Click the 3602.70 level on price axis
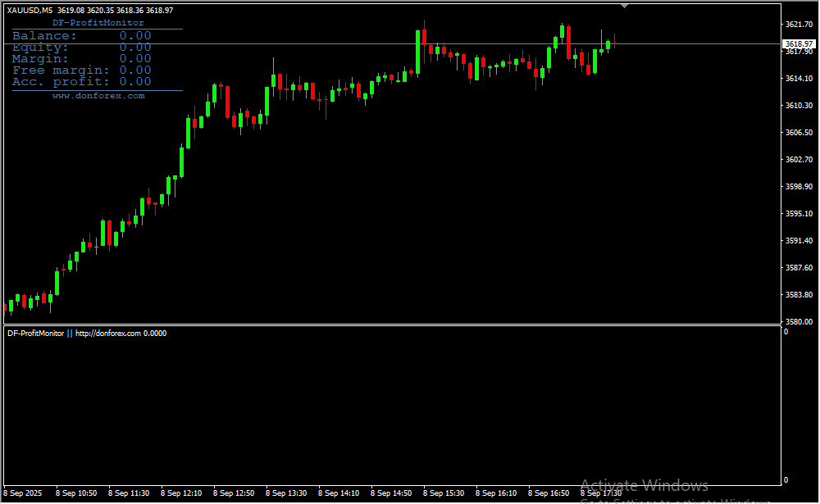The height and width of the screenshot is (504, 820). [x=798, y=160]
